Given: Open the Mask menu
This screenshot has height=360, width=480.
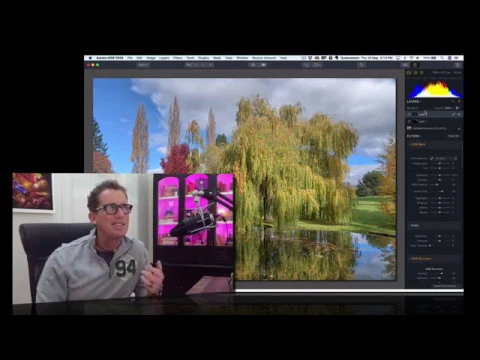Looking at the screenshot, I should 217,58.
